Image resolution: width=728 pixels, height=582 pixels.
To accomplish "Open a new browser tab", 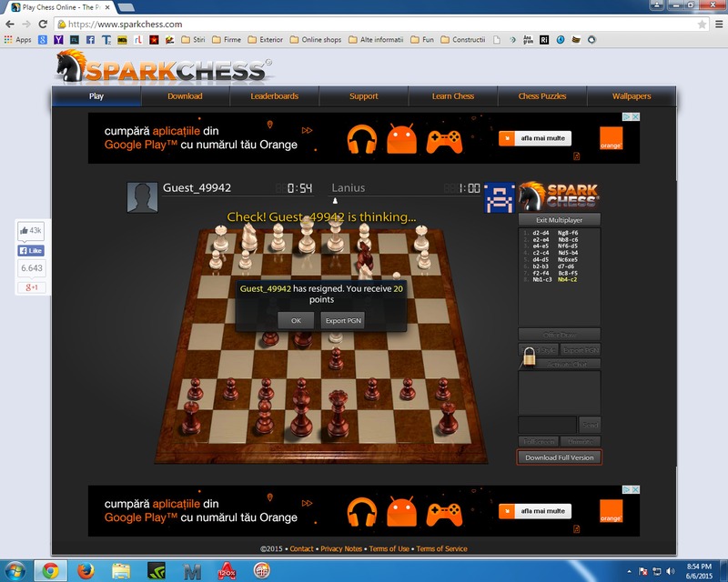I will [126, 7].
